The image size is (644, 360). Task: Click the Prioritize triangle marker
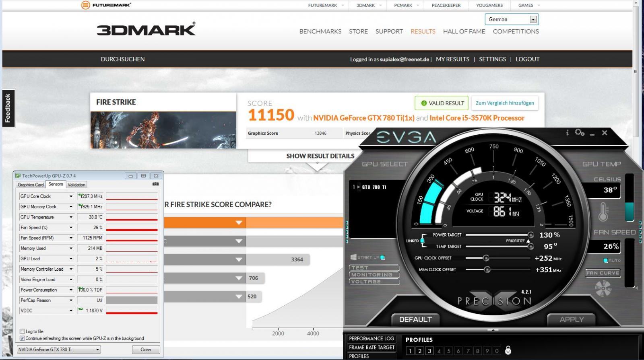pyautogui.click(x=528, y=241)
